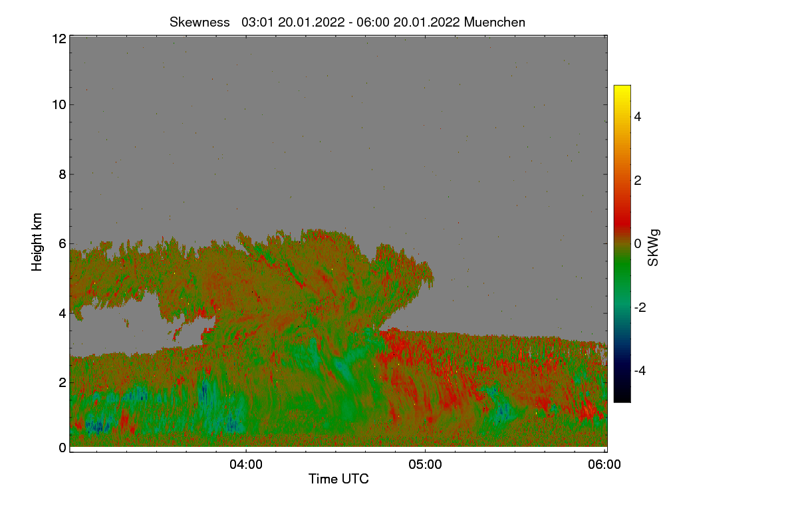The width and height of the screenshot is (798, 532).
Task: Click the "Time UTC" axis label
Action: (338, 479)
